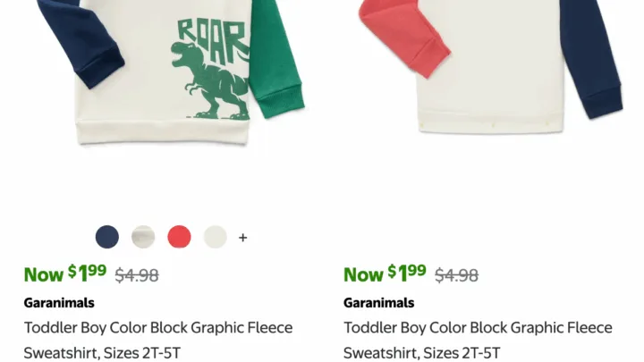Select the cream white color swatch

[x=215, y=237]
